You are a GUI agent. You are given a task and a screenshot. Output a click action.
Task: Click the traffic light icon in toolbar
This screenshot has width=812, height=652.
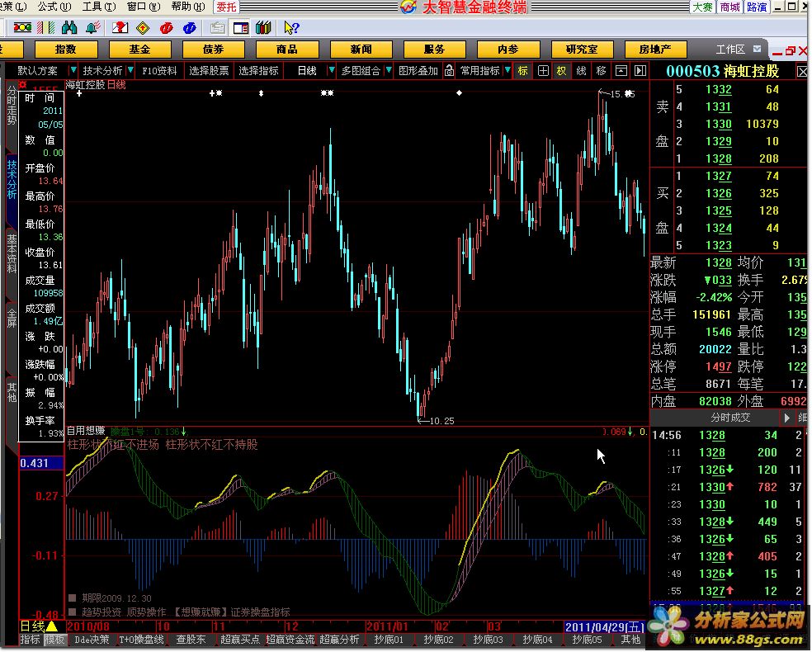coord(22,27)
